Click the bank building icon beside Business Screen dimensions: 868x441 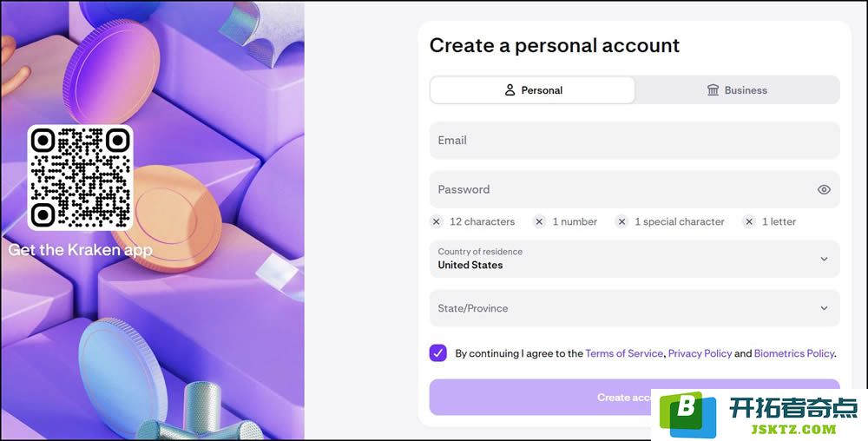tap(713, 89)
